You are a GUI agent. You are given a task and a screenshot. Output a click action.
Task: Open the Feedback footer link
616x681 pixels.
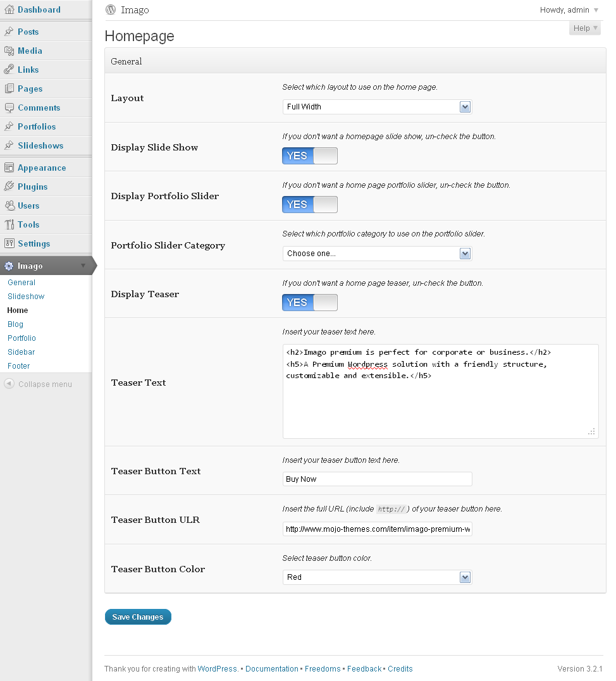pyautogui.click(x=364, y=669)
